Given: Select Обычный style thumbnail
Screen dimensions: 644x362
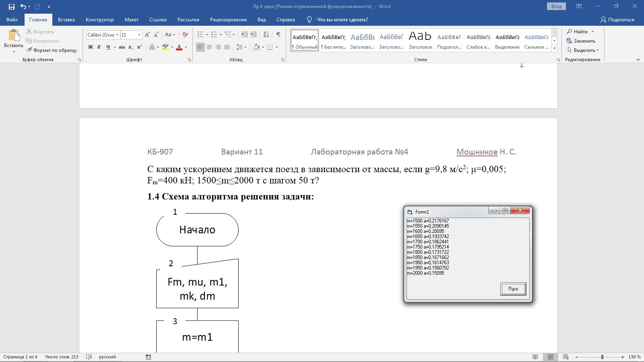Looking at the screenshot, I should (305, 40).
